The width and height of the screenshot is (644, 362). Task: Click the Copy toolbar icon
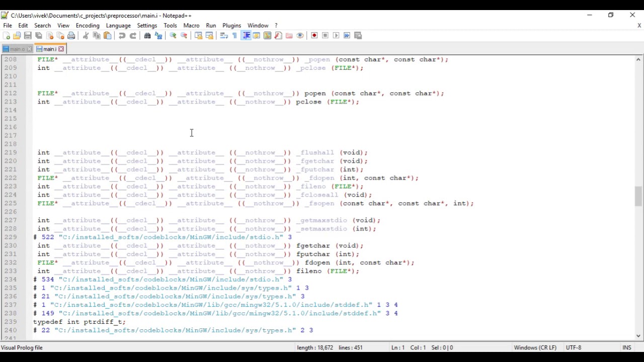click(x=97, y=36)
